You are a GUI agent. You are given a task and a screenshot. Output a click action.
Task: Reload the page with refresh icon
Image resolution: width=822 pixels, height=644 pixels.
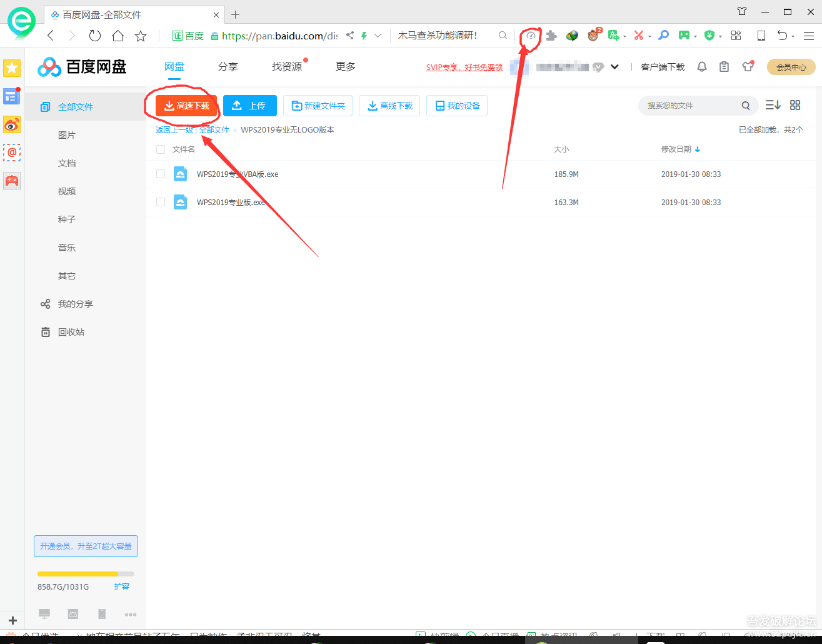(95, 36)
